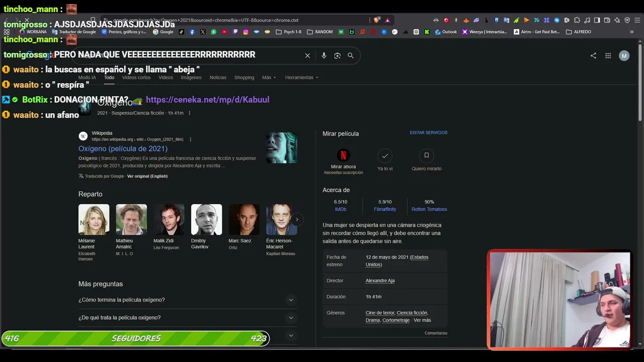644x362 pixels.
Task: Clear the Google search box
Action: point(307,55)
